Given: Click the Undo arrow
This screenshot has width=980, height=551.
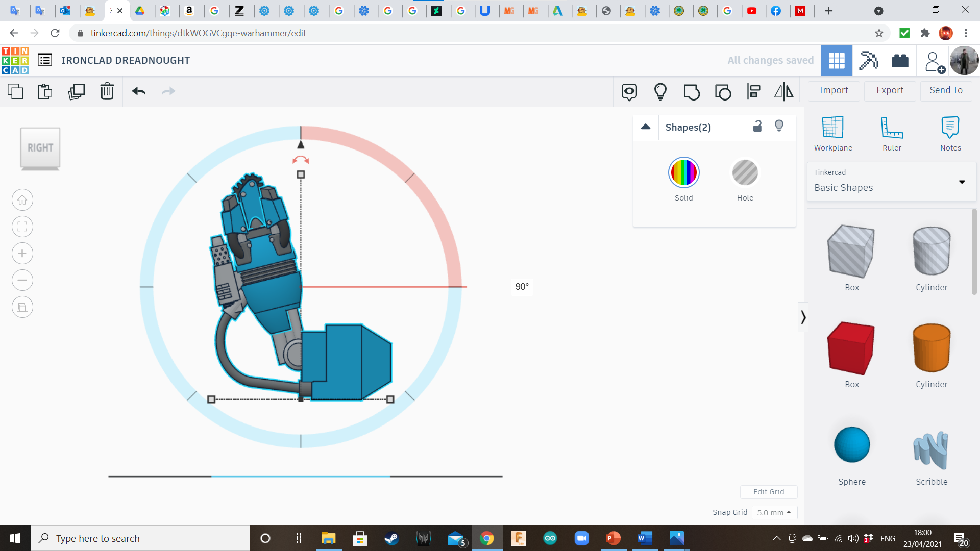Looking at the screenshot, I should coord(138,92).
